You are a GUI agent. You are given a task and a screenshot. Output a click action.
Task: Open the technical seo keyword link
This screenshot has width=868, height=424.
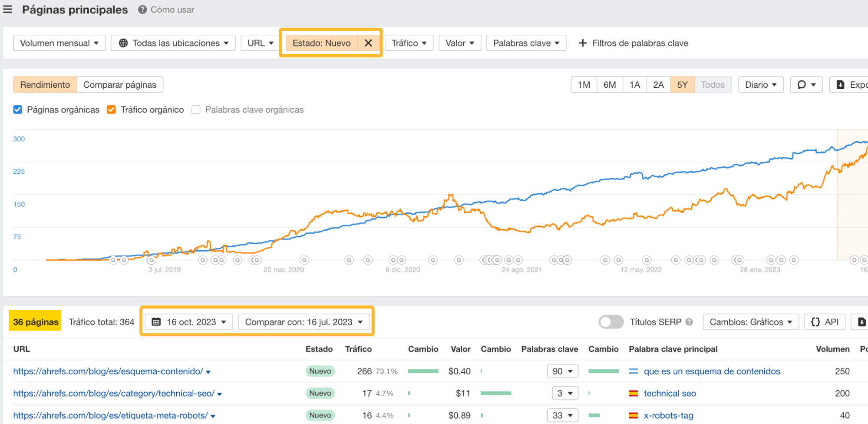670,393
